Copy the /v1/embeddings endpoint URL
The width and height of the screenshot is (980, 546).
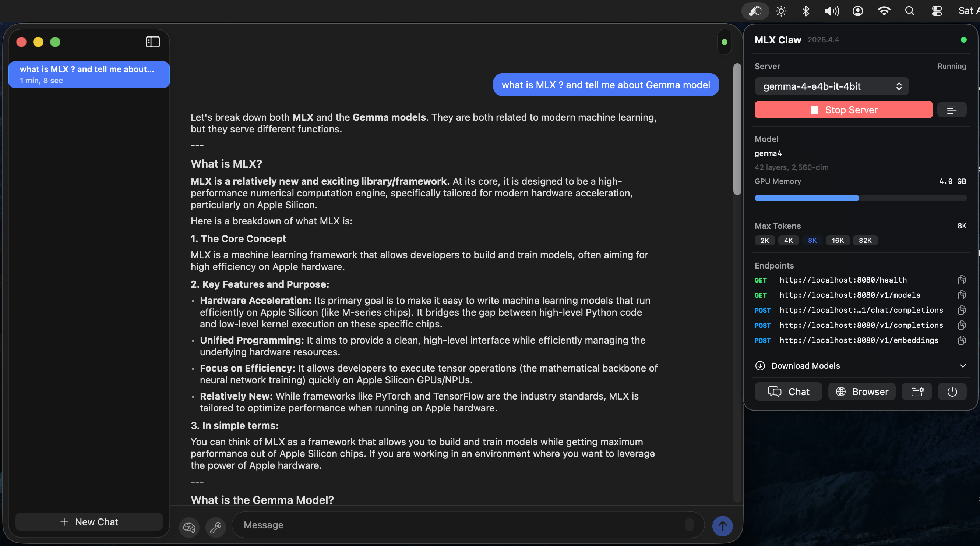point(962,340)
